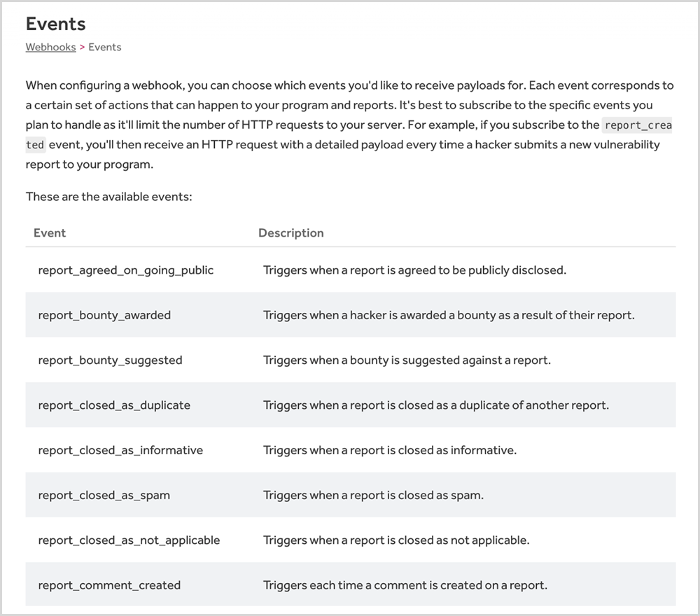This screenshot has width=700, height=616.
Task: Select the report_closed_as_informative event name
Action: coord(120,450)
